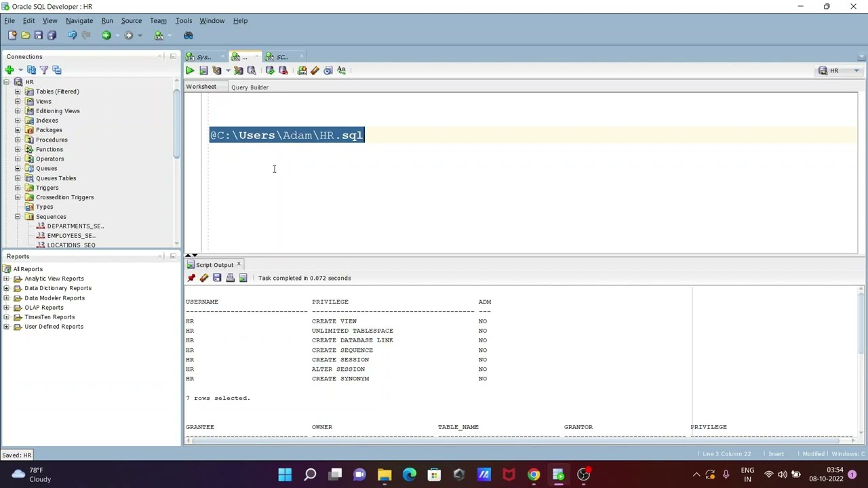Select the Functions tree item

49,149
